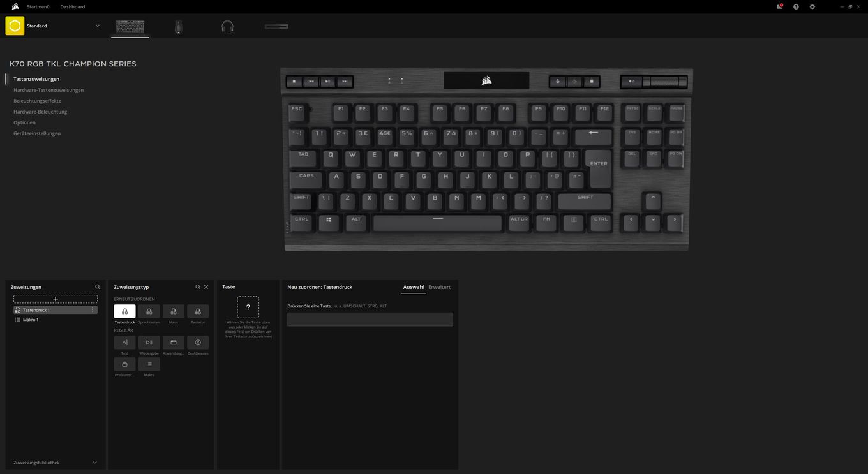Select the F12 key on keyboard image
Screen dimensions: 868x474
point(604,113)
